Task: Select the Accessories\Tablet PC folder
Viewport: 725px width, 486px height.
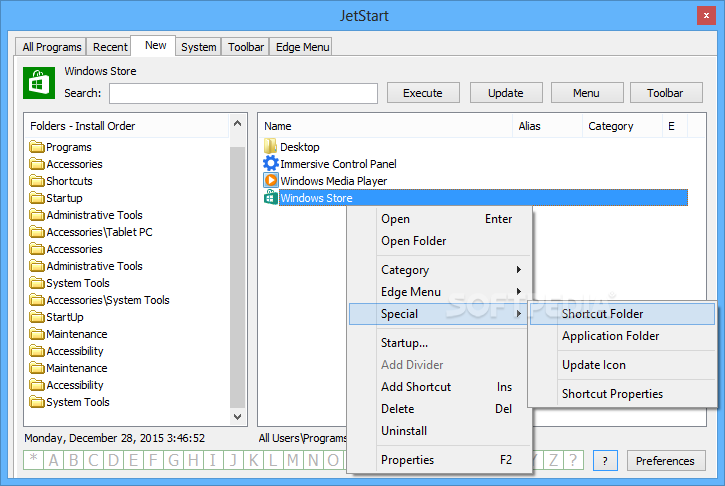Action: tap(99, 232)
